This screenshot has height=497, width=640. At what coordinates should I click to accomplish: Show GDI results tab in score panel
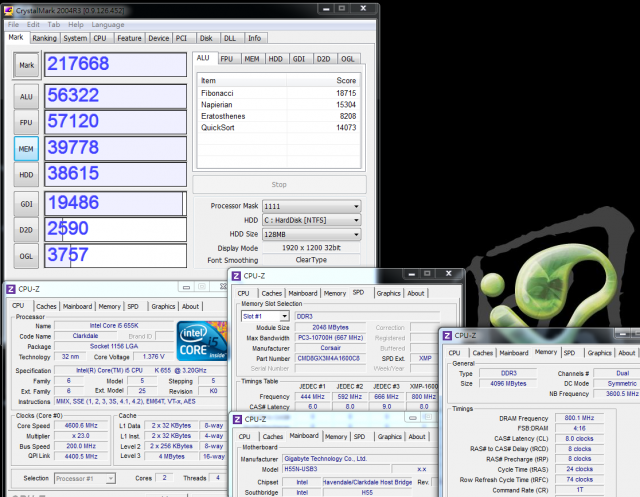[299, 59]
